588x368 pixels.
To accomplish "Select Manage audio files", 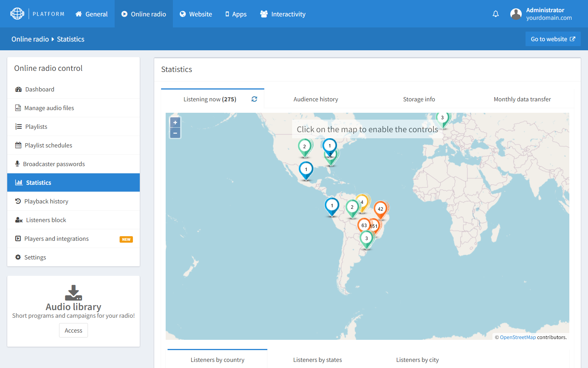I will click(49, 108).
